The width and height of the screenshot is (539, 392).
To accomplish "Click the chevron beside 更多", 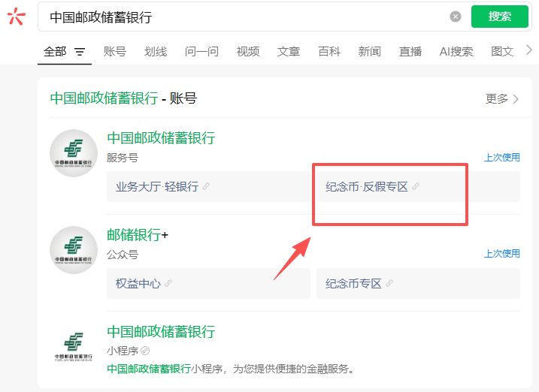I will point(516,99).
